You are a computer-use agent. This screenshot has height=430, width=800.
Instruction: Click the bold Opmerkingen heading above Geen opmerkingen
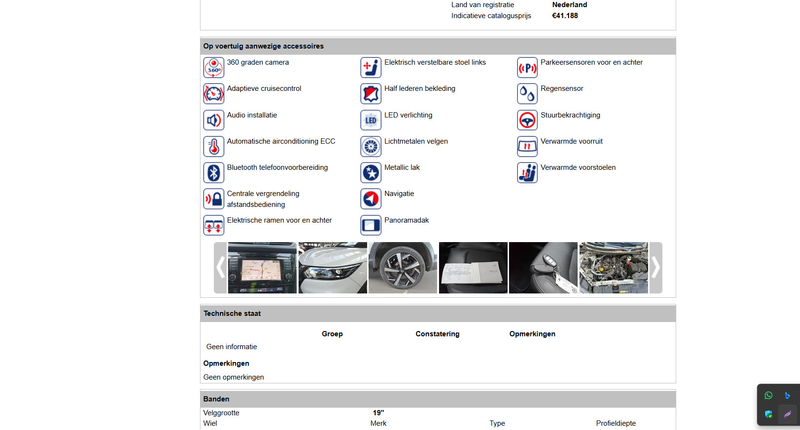click(226, 363)
